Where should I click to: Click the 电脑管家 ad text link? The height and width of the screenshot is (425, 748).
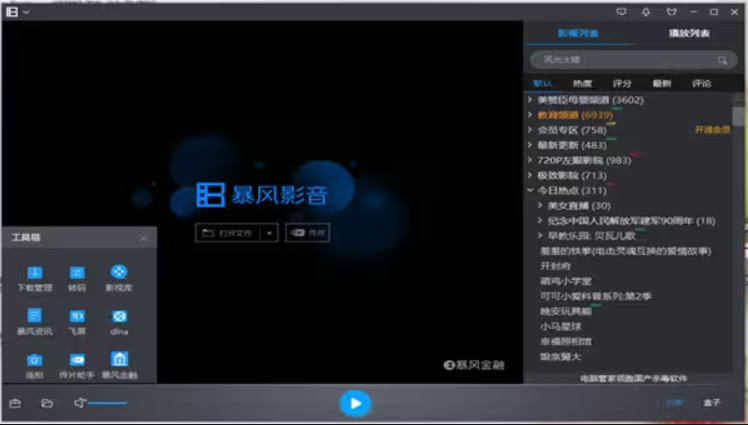pos(634,379)
